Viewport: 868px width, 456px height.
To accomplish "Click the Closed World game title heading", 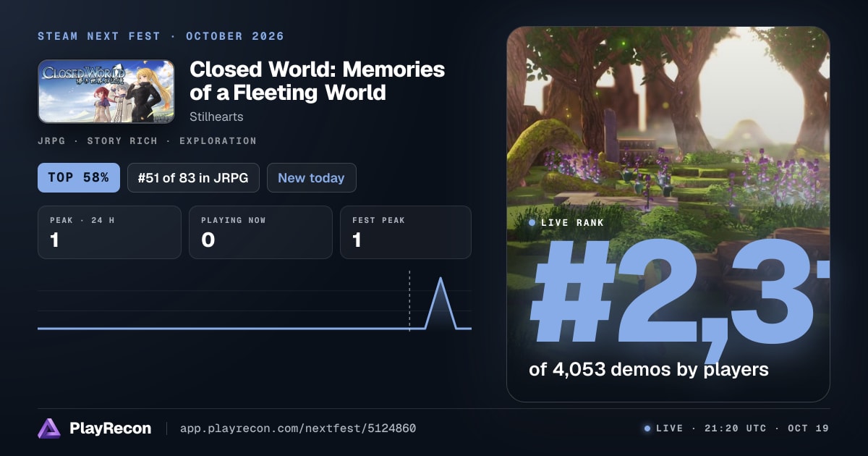I will tap(317, 81).
